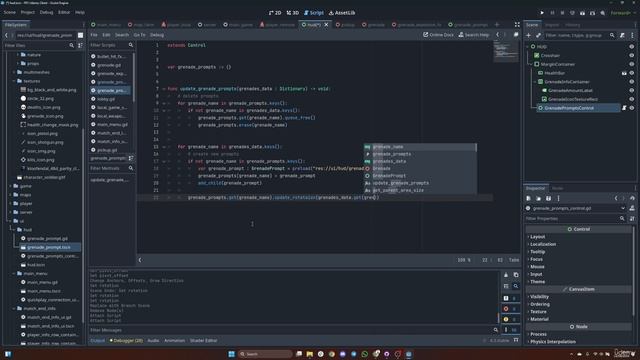Image resolution: width=640 pixels, height=360 pixels.
Task: Float the script editor window icon
Action: 516,35
